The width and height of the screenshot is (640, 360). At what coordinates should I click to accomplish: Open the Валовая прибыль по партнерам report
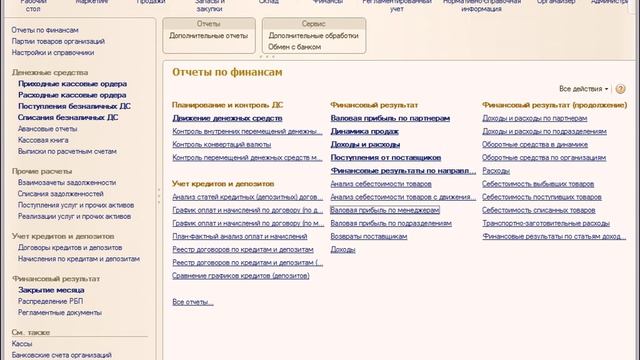coord(390,118)
